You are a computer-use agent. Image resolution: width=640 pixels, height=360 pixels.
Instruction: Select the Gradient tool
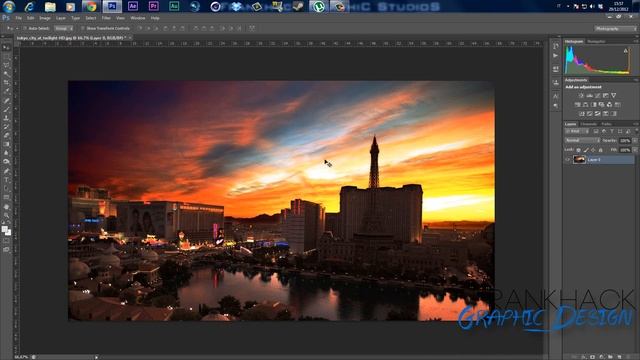click(x=6, y=144)
